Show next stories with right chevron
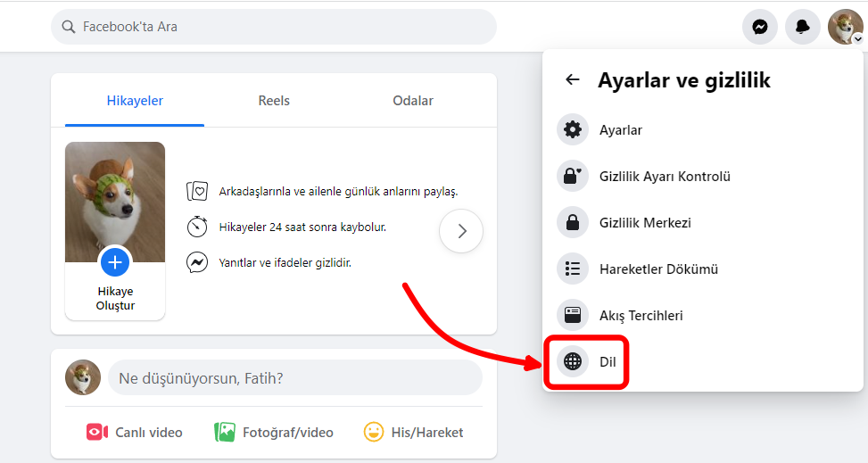868x463 pixels. (x=461, y=232)
